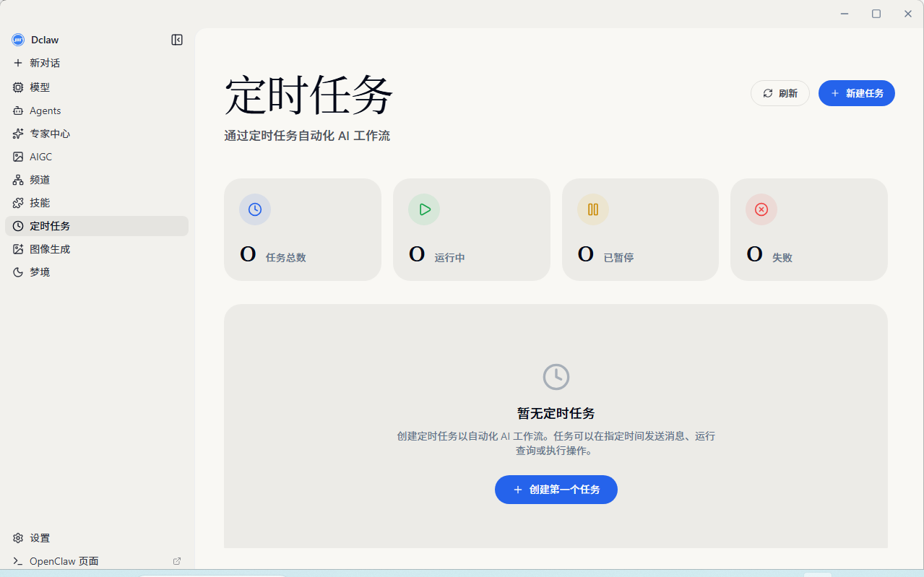Viewport: 924px width, 577px height.
Task: Click the moon icon beside 梦境
Action: (x=18, y=272)
